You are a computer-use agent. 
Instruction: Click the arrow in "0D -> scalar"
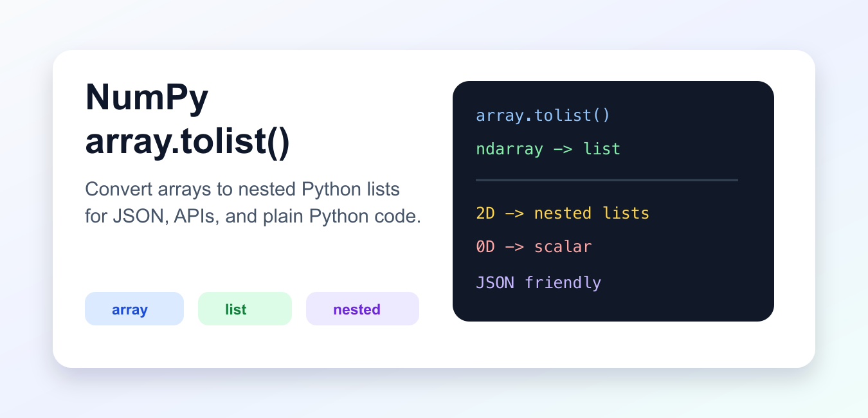point(514,247)
